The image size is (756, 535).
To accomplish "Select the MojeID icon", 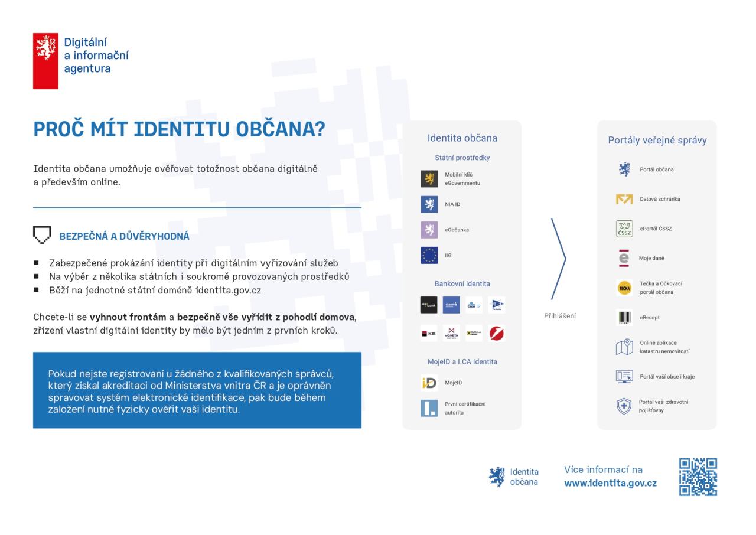I will pyautogui.click(x=429, y=383).
